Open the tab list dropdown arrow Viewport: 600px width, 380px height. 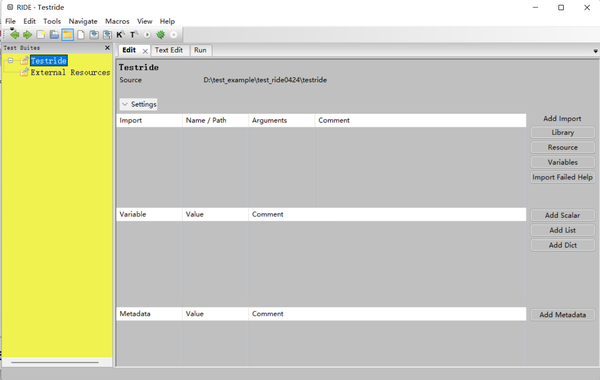tap(595, 51)
